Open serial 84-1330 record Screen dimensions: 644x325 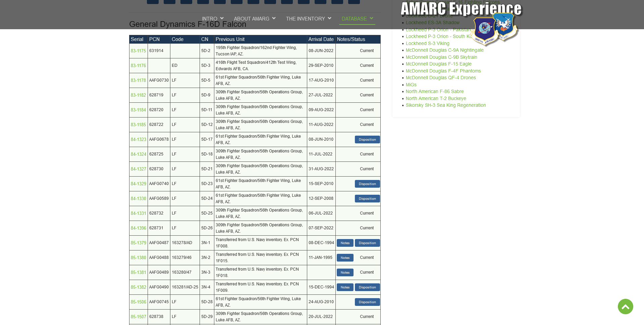click(138, 198)
